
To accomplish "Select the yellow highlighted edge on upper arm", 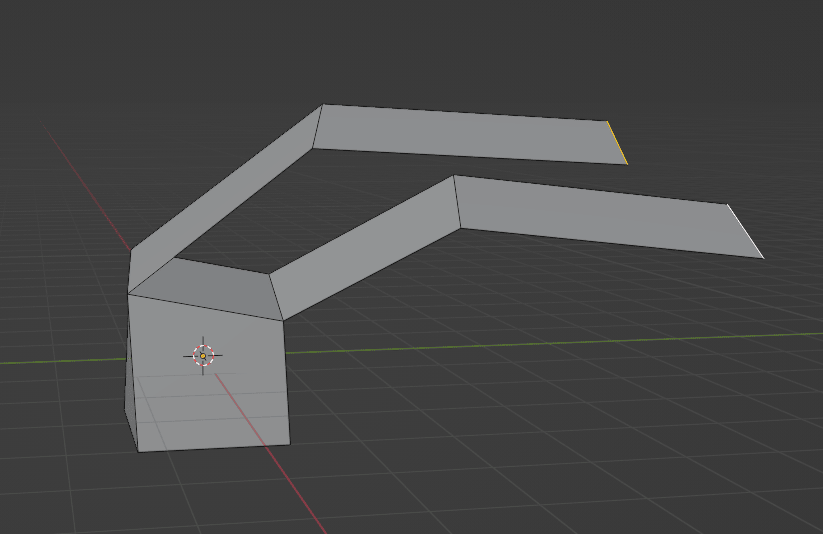I will [618, 142].
